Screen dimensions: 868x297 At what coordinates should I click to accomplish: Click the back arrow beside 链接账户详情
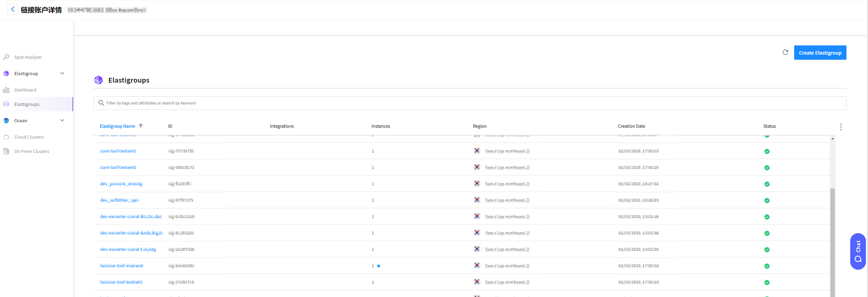coord(13,10)
